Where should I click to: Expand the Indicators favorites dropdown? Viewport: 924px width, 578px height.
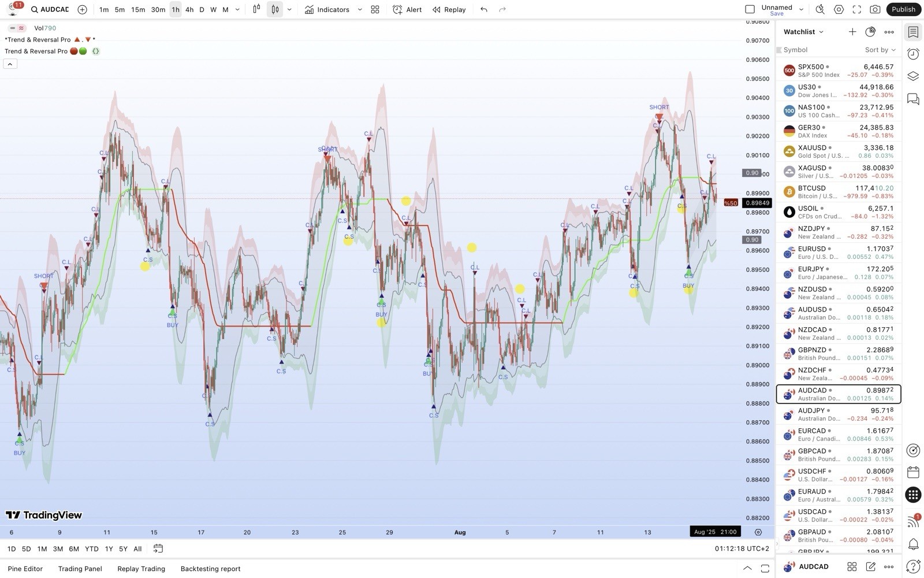(x=360, y=9)
